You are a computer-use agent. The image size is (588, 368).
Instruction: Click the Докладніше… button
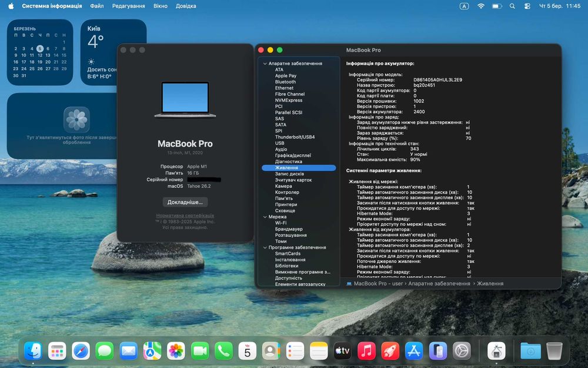(x=185, y=202)
